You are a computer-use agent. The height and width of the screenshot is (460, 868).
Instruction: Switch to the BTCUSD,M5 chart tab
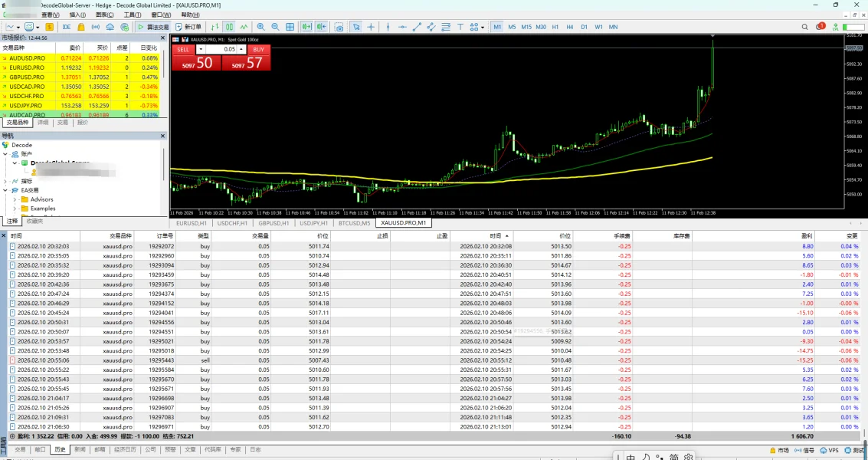coord(354,223)
